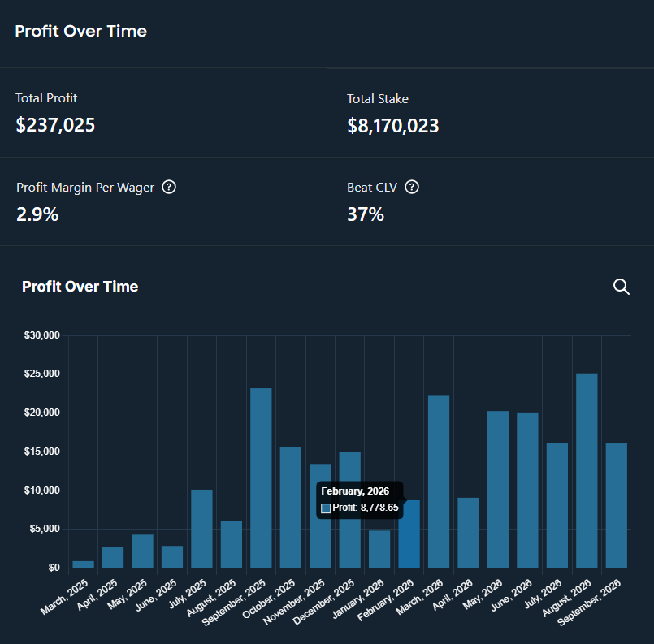The width and height of the screenshot is (654, 644).
Task: Click the tooltip's blue profit color swatch
Action: [326, 508]
